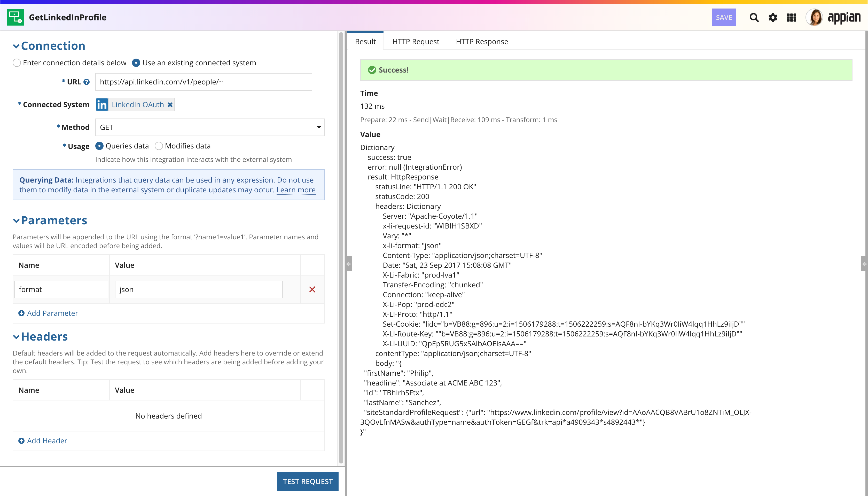The image size is (868, 496).
Task: Collapse the left pane with arrow handle
Action: (349, 264)
